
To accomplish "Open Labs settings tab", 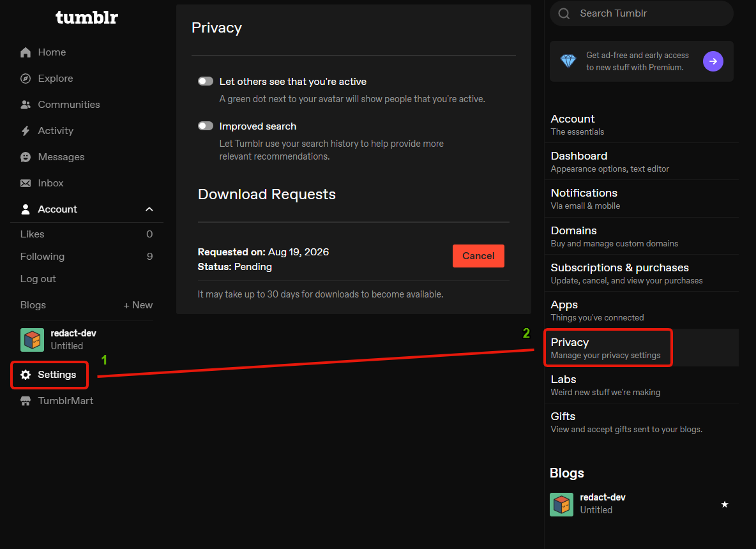I will [641, 385].
